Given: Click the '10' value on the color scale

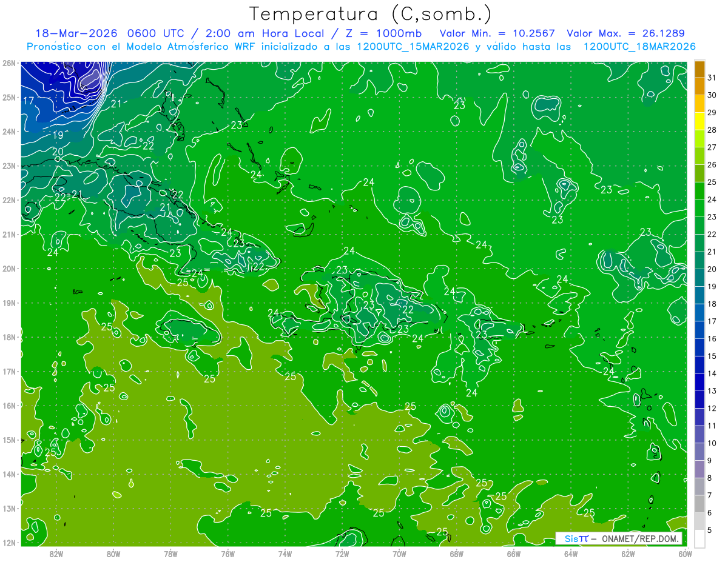Looking at the screenshot, I should coord(712,443).
